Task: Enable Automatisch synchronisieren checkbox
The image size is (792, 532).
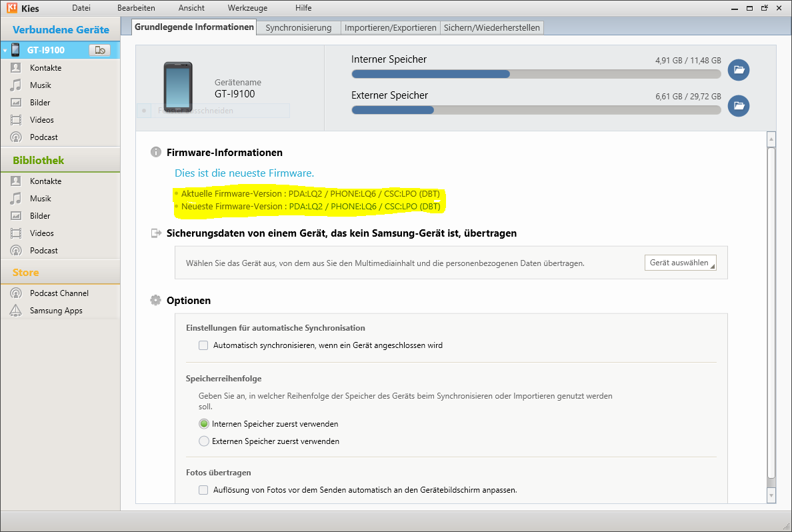Action: pyautogui.click(x=203, y=345)
